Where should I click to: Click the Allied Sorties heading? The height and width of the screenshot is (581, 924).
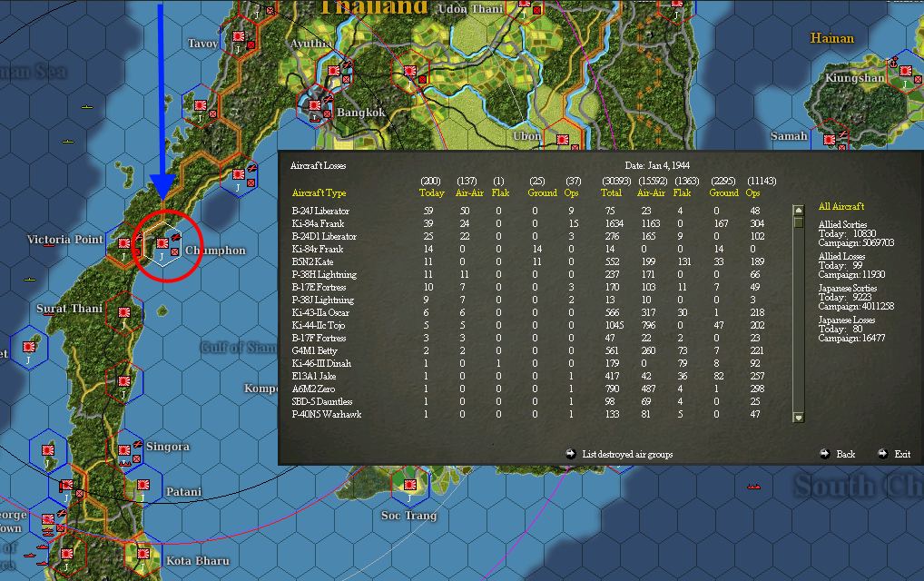click(842, 224)
